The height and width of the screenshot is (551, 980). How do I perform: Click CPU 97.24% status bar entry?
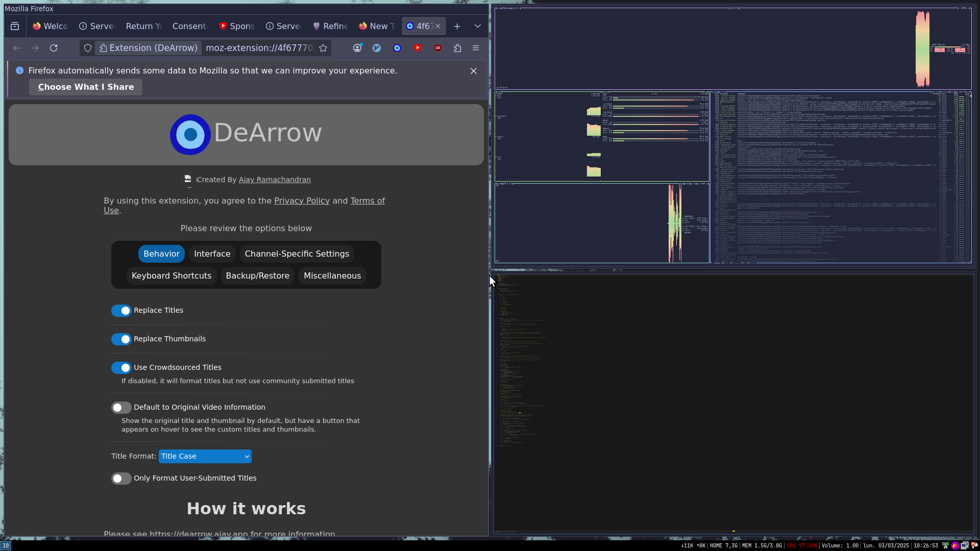[802, 545]
